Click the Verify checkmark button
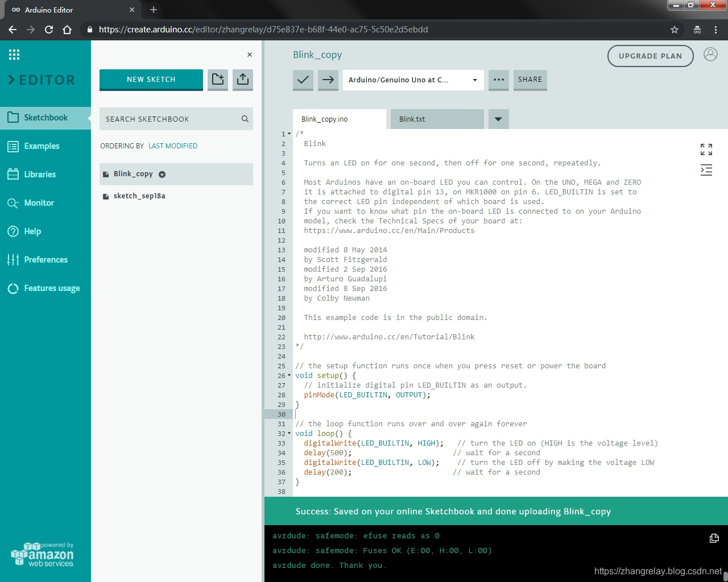The height and width of the screenshot is (582, 728). coord(303,80)
